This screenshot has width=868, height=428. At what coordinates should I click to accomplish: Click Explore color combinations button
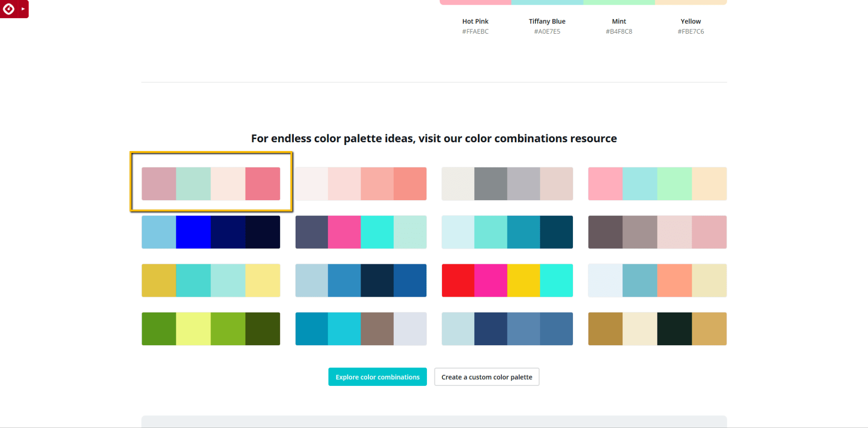pyautogui.click(x=377, y=377)
